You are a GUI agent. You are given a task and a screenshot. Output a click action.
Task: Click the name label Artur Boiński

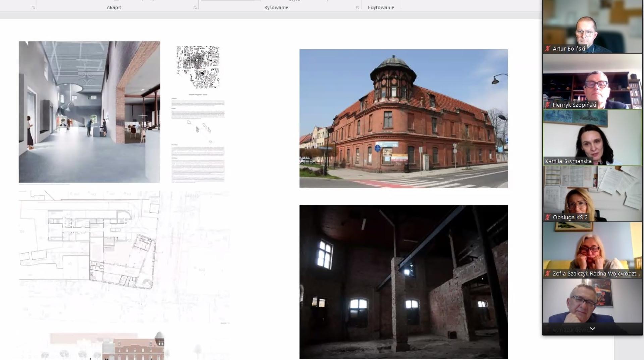point(569,49)
